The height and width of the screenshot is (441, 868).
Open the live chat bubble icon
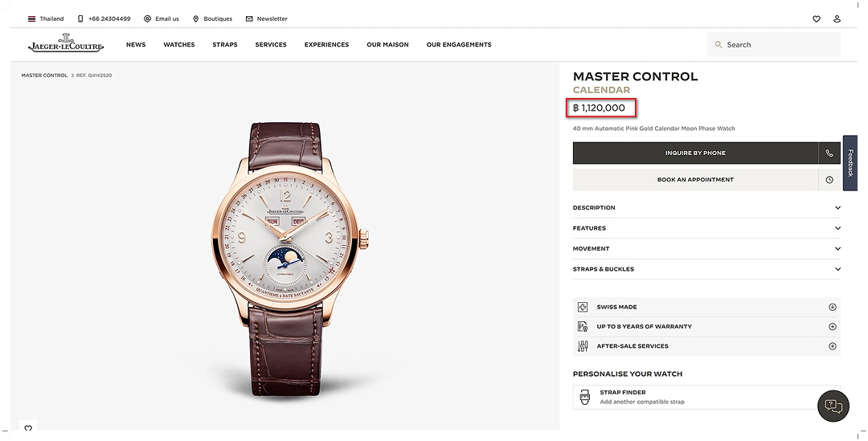833,406
